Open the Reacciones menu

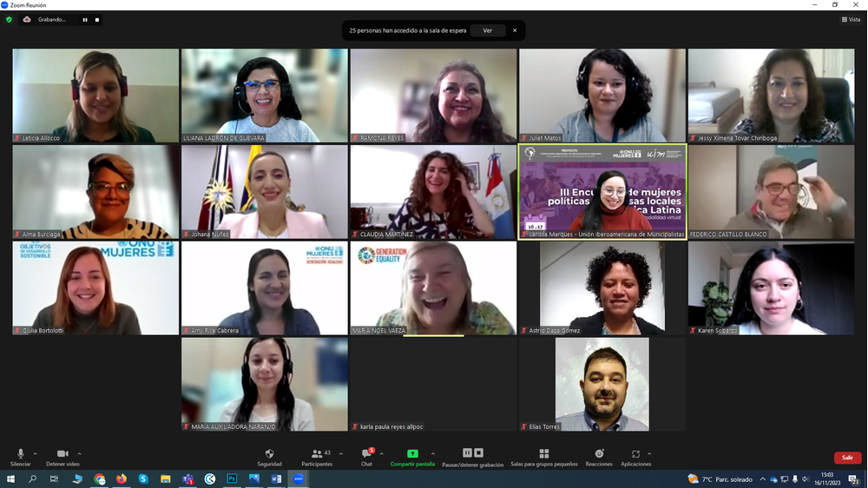(599, 457)
